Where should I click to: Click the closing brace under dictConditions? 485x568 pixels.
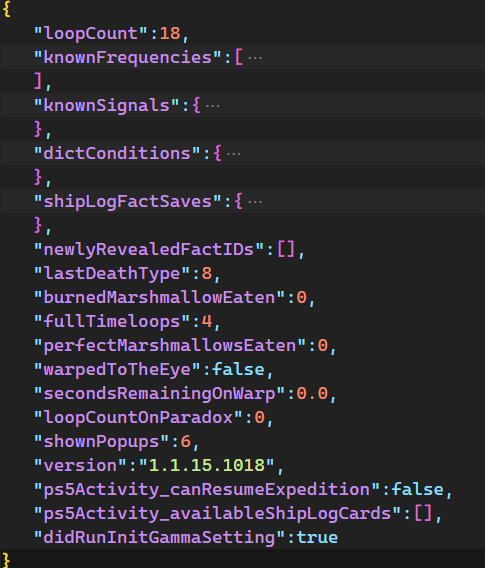(38, 178)
